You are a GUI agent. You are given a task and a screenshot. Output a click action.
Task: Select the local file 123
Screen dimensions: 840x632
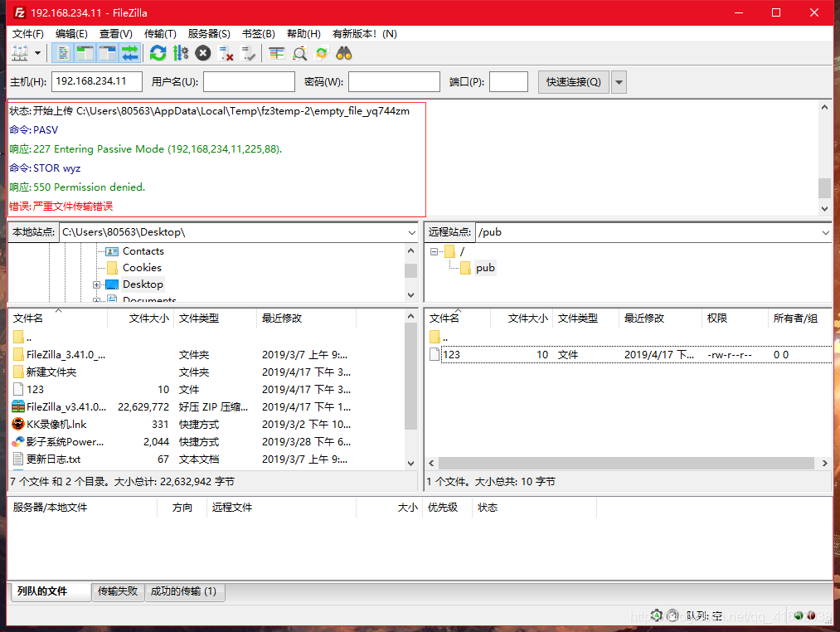(x=36, y=389)
